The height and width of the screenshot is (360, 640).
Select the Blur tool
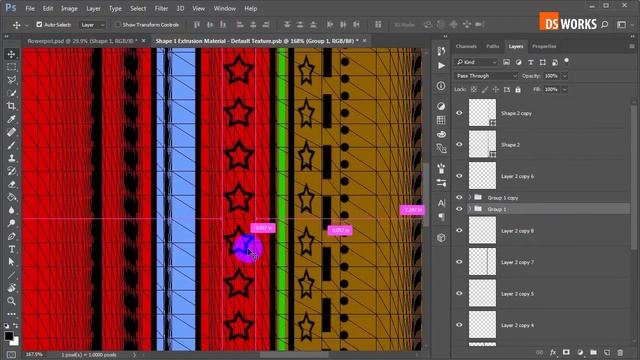point(11,210)
